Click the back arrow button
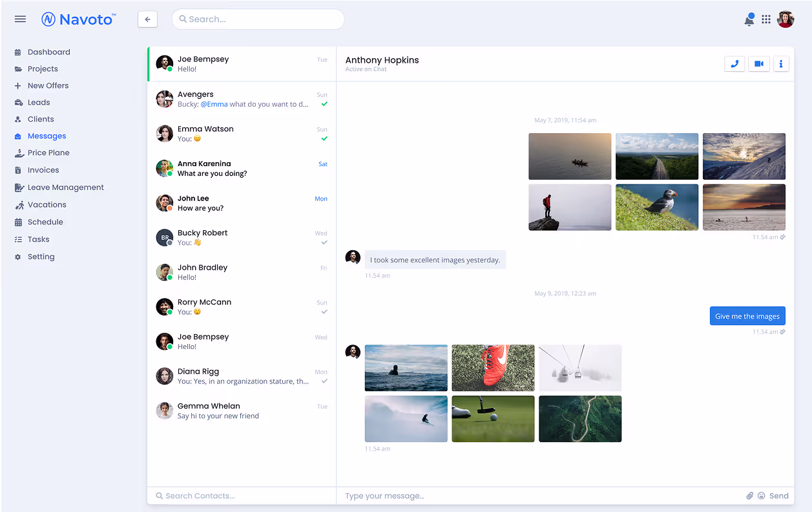 pyautogui.click(x=147, y=19)
